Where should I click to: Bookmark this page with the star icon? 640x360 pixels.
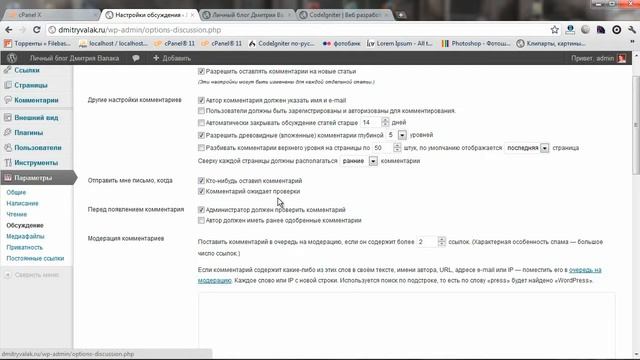[x=554, y=30]
